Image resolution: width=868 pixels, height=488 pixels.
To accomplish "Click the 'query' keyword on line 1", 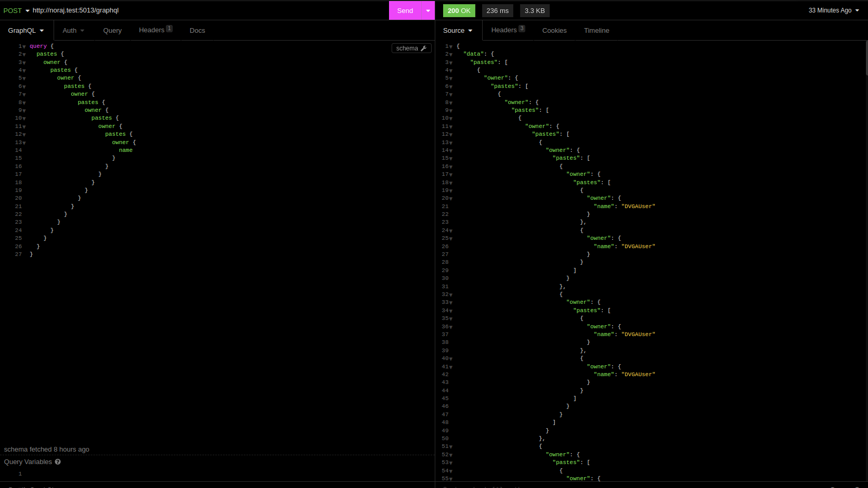I will (38, 46).
